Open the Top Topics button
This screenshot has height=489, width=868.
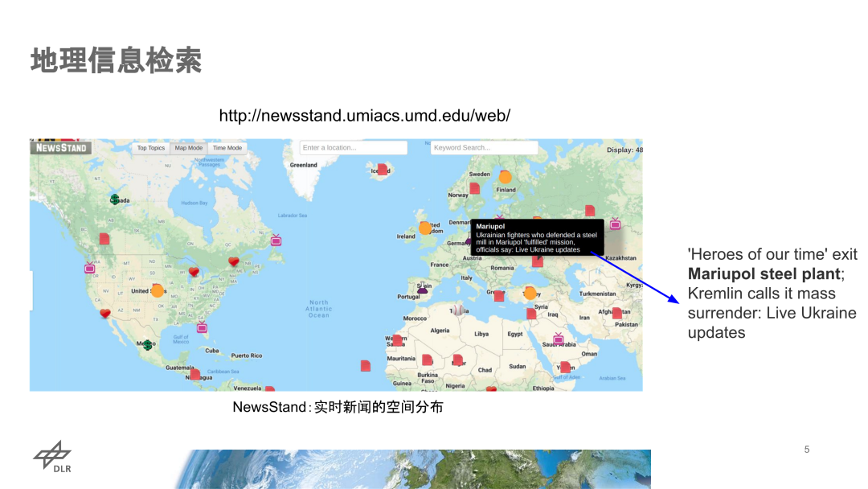coord(150,148)
